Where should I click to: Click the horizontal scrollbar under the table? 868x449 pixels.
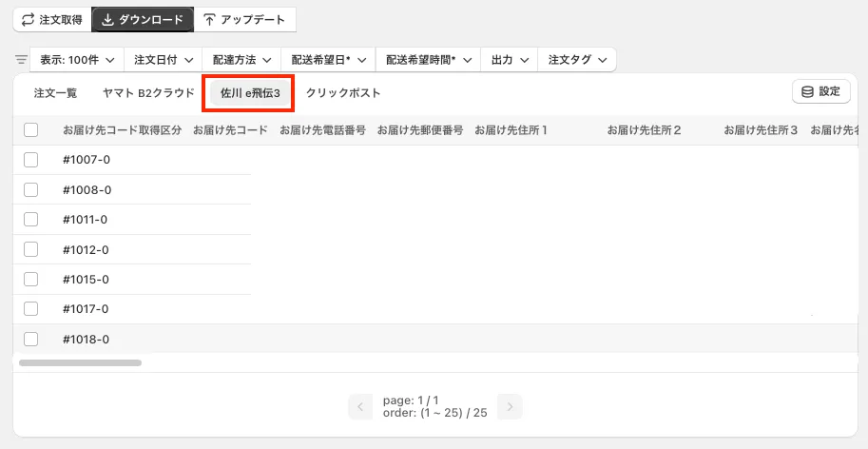80,362
